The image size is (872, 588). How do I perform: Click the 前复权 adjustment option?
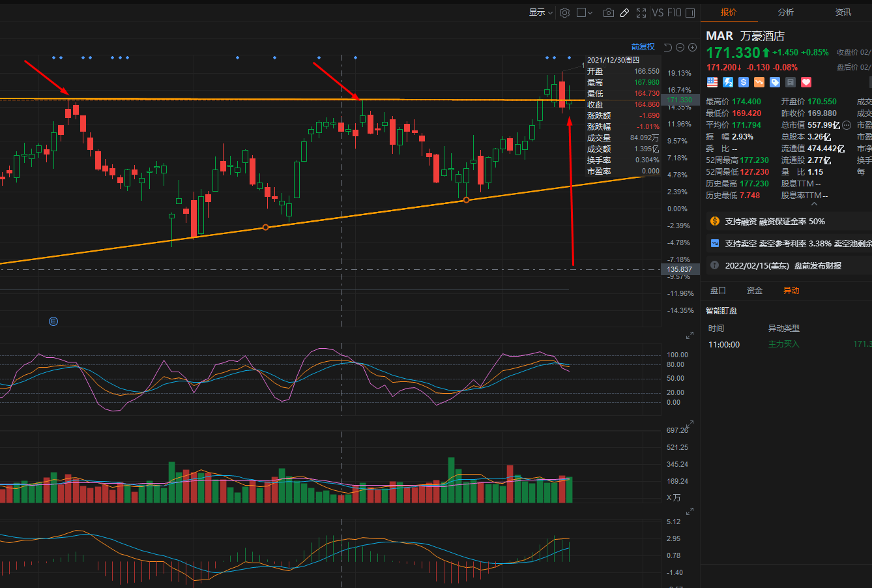(x=643, y=47)
